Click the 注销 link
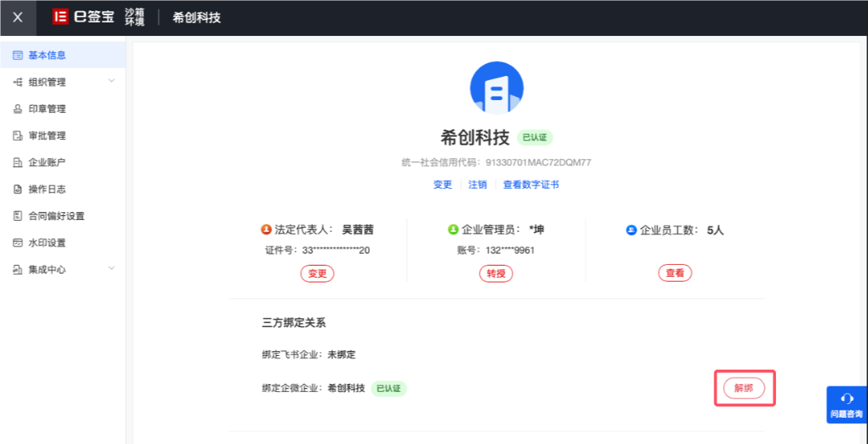Viewport: 868px width, 444px height. click(478, 185)
